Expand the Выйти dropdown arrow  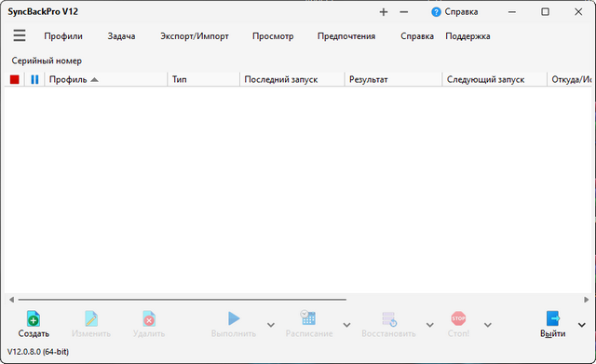581,325
